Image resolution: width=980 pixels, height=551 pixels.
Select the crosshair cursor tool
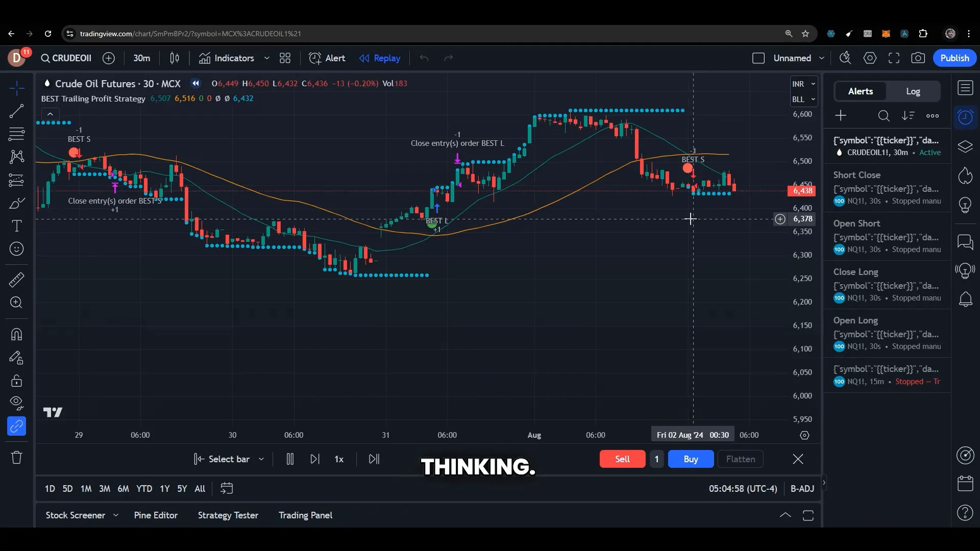point(16,88)
